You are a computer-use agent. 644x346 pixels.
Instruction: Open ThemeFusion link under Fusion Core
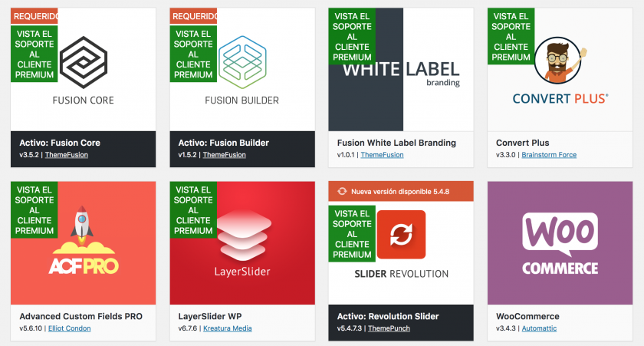pos(67,155)
